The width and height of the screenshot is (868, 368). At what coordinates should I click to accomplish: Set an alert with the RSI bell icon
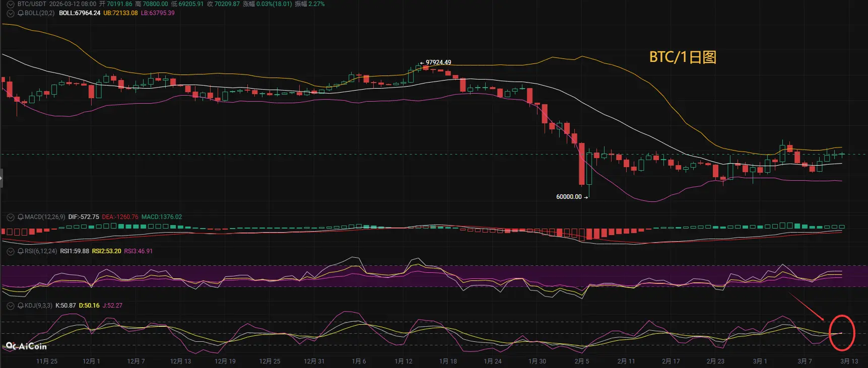(21, 251)
